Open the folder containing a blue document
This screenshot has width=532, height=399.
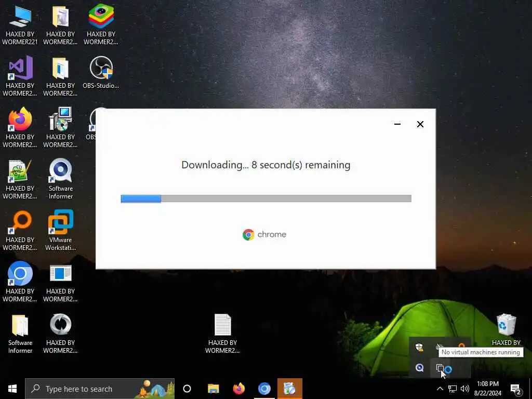60,68
